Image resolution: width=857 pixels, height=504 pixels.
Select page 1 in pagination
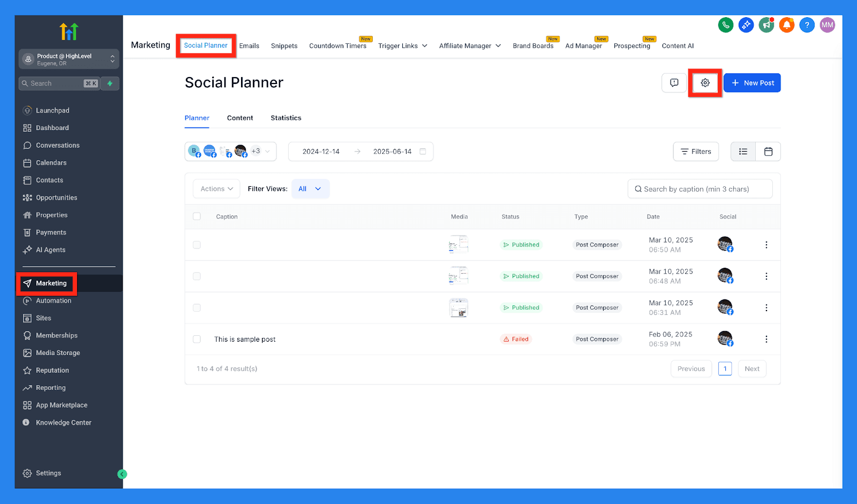coord(725,368)
